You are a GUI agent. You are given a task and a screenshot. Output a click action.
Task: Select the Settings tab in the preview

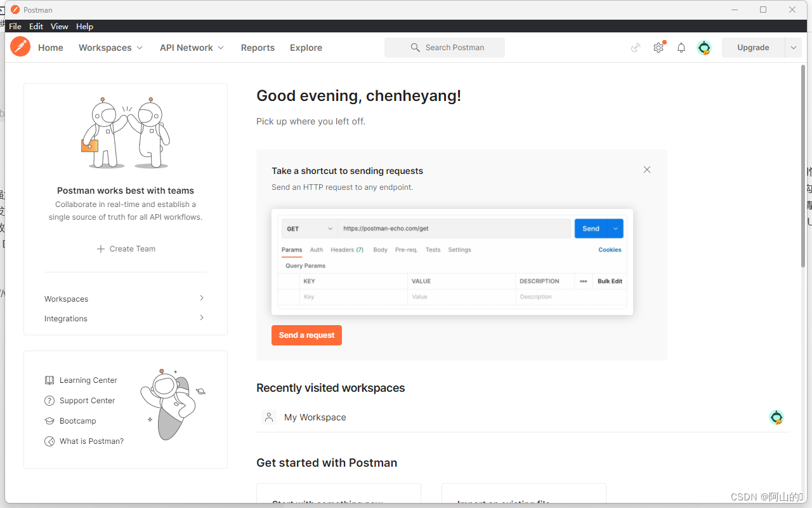(x=460, y=250)
